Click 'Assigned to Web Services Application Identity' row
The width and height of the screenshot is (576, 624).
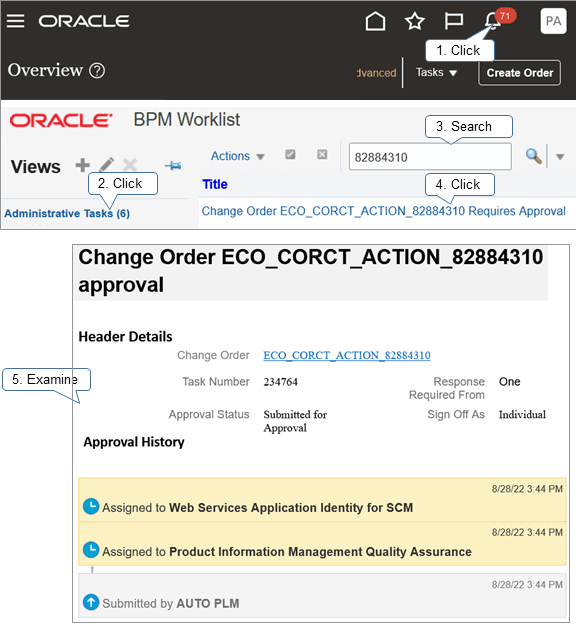322,500
